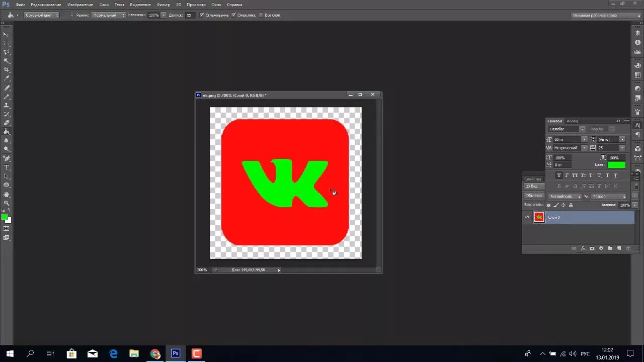Select the Move tool
Image resolution: width=644 pixels, height=362 pixels.
point(7,34)
